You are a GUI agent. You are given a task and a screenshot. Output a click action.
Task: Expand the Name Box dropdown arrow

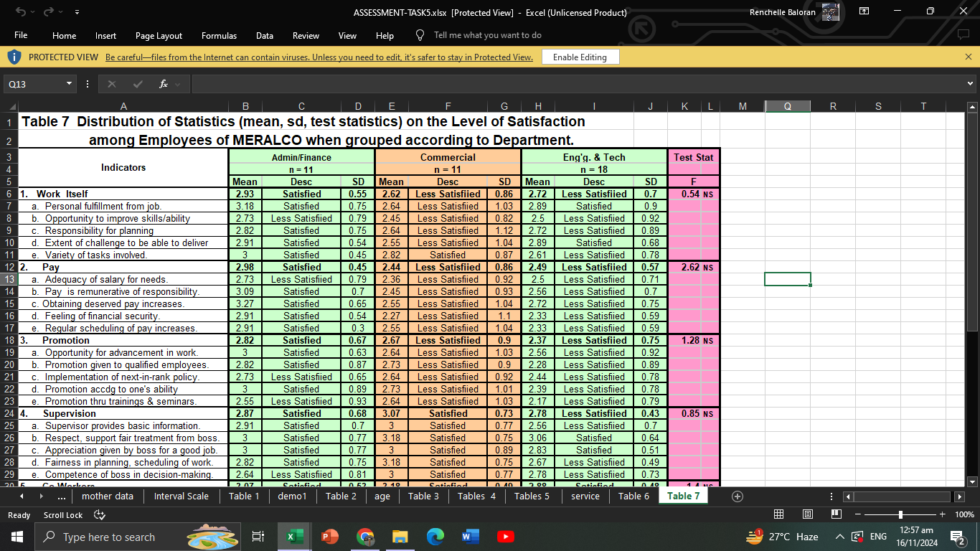[x=69, y=84]
